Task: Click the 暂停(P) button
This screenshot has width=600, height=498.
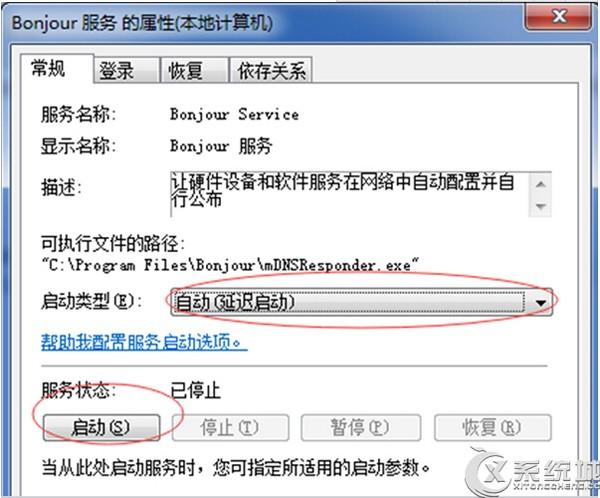Action: coord(360,427)
